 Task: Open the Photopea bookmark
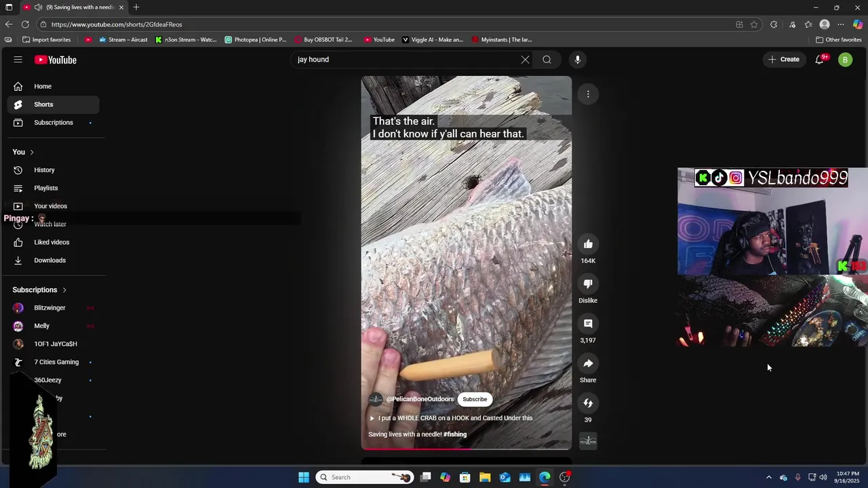click(x=256, y=40)
